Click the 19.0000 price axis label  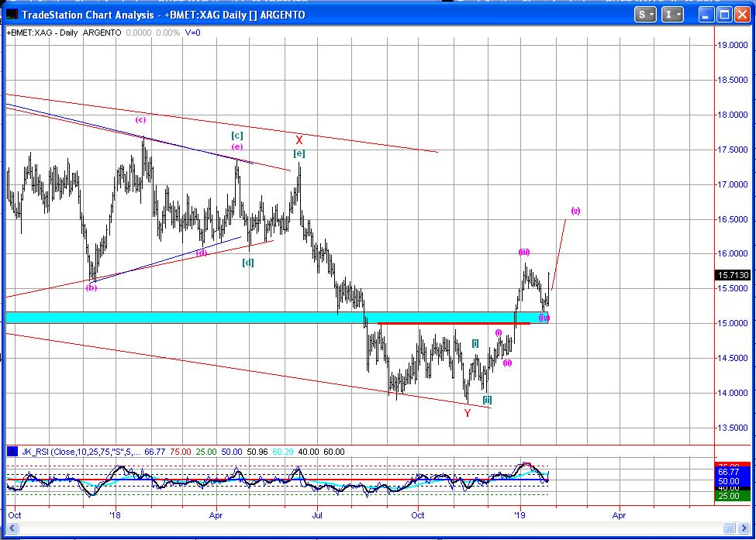pos(733,45)
